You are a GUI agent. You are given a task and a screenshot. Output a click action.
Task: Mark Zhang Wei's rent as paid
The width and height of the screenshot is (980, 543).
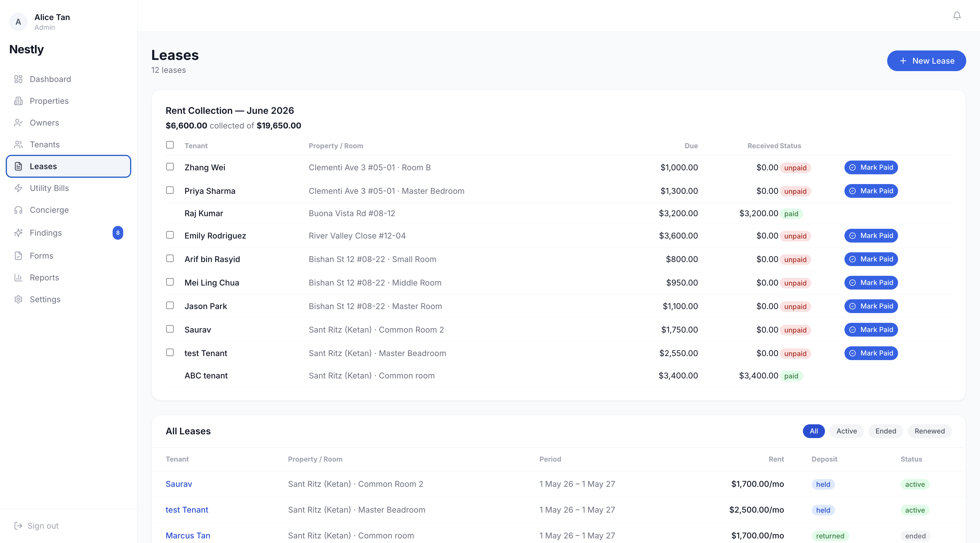coord(871,167)
